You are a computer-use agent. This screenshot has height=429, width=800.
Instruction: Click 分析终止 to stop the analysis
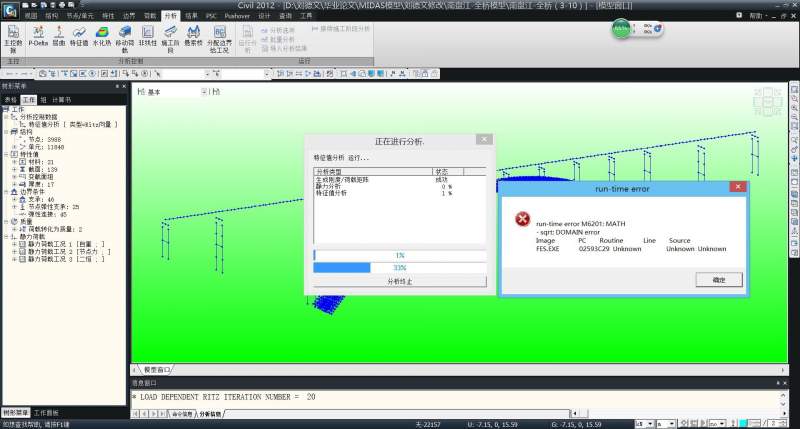click(x=399, y=282)
